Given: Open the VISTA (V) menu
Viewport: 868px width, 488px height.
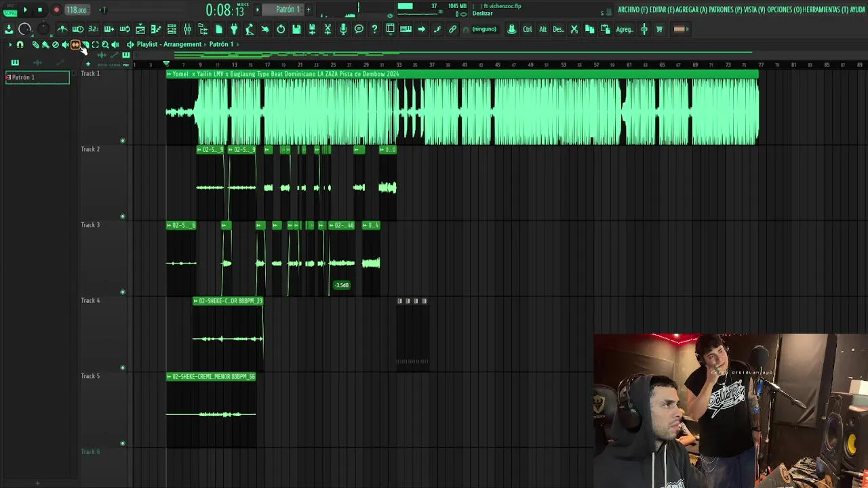Looking at the screenshot, I should click(755, 9).
